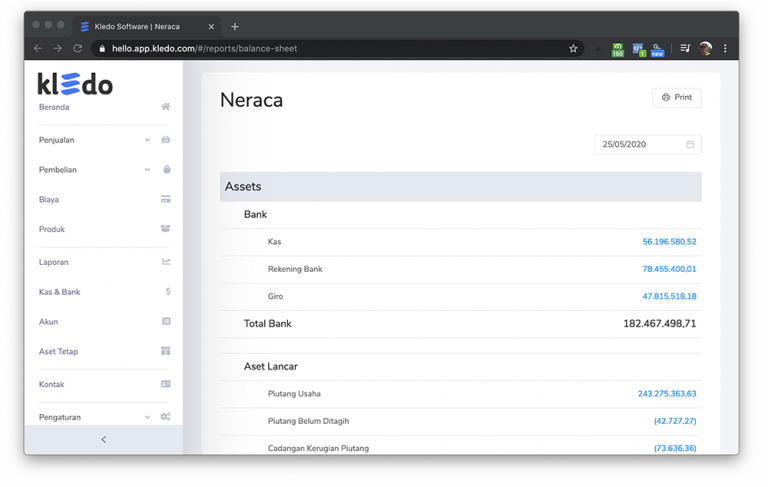Expand the Pengaturan submenu chevron
Viewport: 768px width, 487px height.
(x=147, y=417)
